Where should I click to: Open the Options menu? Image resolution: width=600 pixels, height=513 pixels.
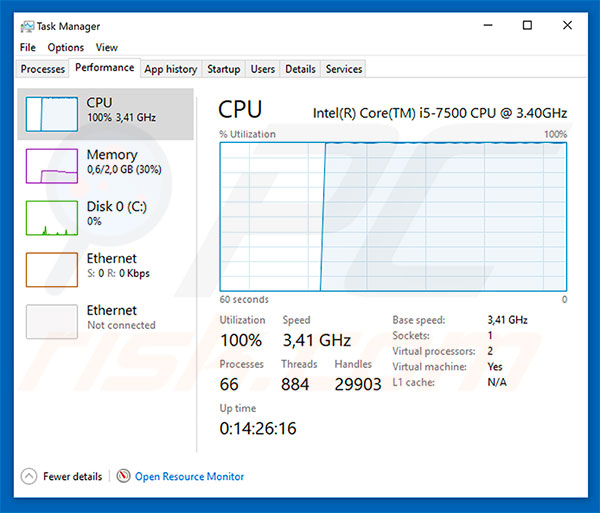tap(66, 47)
